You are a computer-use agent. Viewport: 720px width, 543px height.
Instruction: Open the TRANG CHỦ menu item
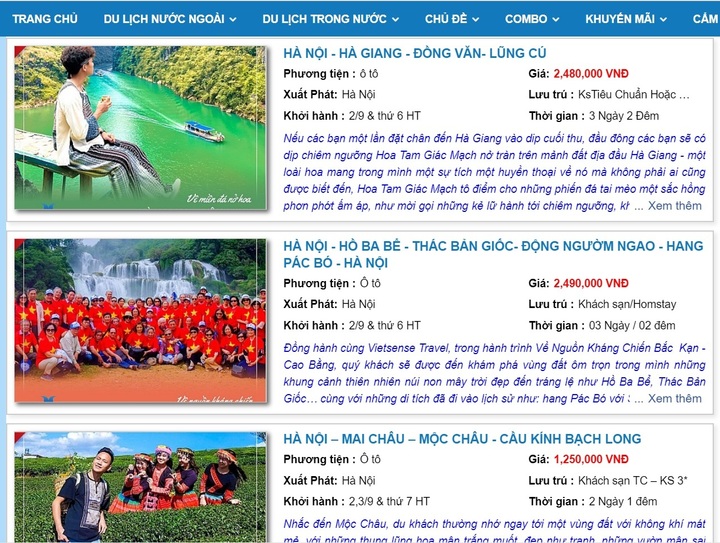(x=45, y=19)
